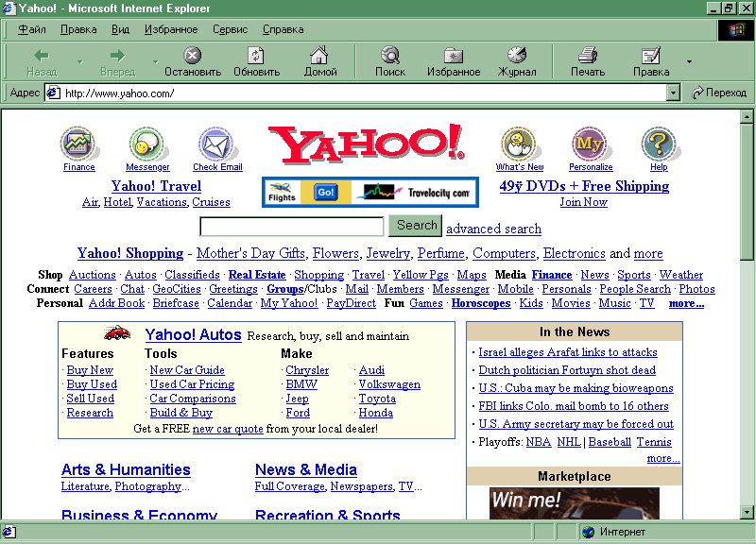Click the Print (Печать) toolbar icon
The image size is (756, 544).
[588, 56]
